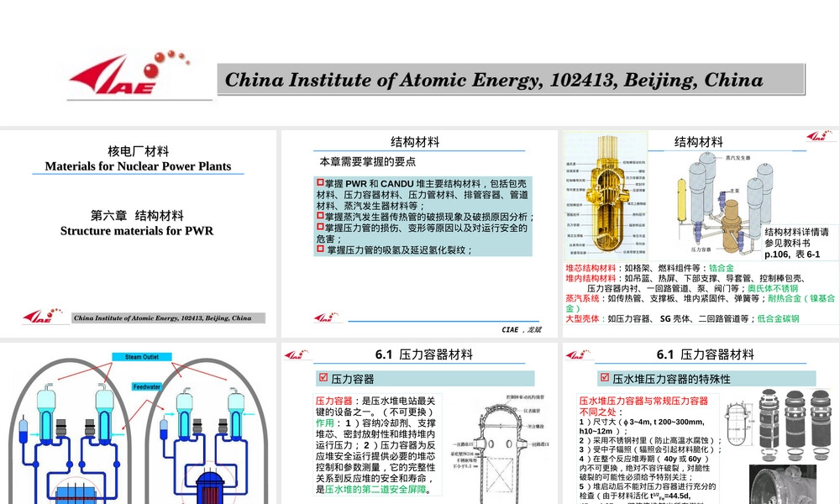
Task: Open the 6.1 压力容器 slide thumbnail
Action: tap(419, 423)
